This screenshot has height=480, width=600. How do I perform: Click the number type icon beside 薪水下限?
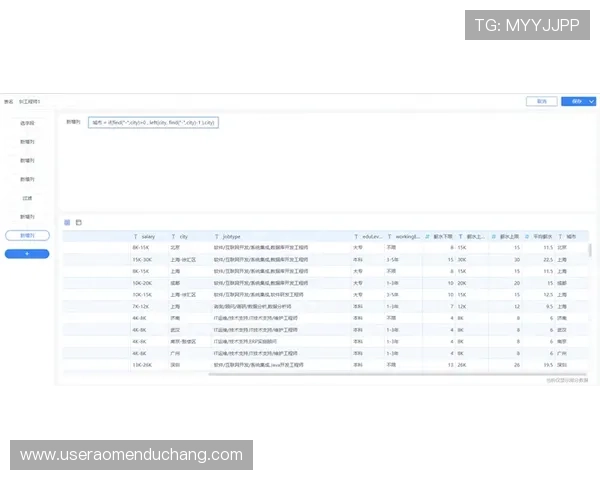pyautogui.click(x=427, y=236)
